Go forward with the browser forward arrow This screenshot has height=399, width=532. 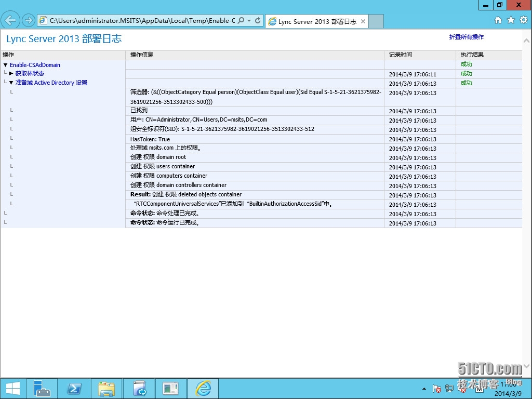tap(29, 20)
